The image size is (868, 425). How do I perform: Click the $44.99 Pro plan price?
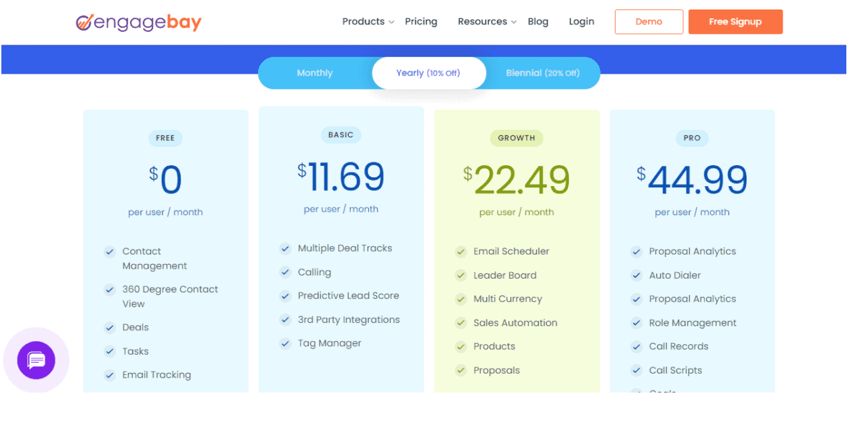pos(692,180)
